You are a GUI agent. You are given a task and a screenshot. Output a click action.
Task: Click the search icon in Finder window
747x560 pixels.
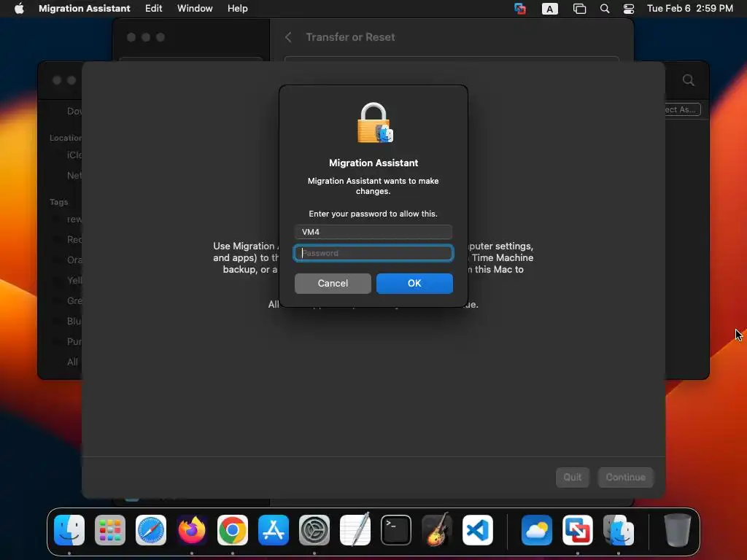tap(688, 80)
